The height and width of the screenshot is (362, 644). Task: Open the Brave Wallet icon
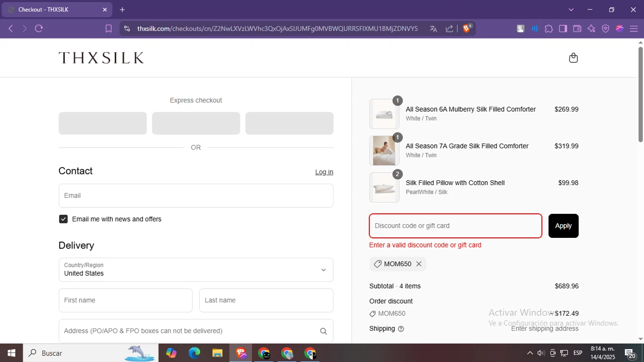tap(577, 29)
